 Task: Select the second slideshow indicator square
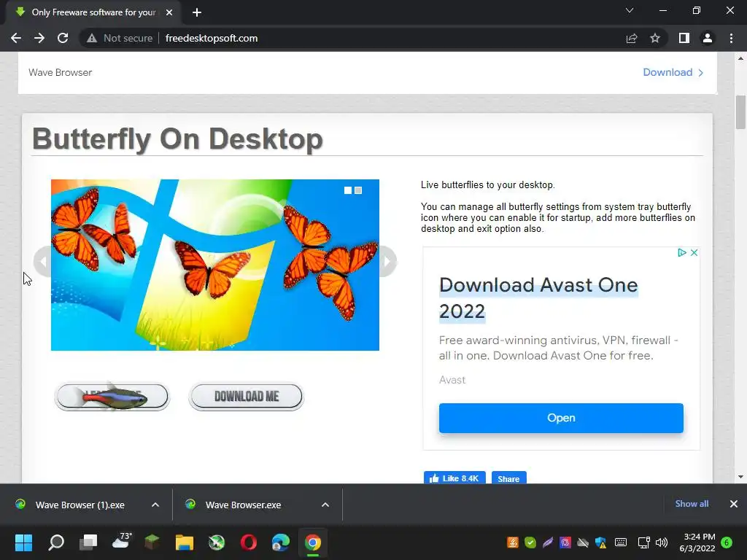pos(358,190)
